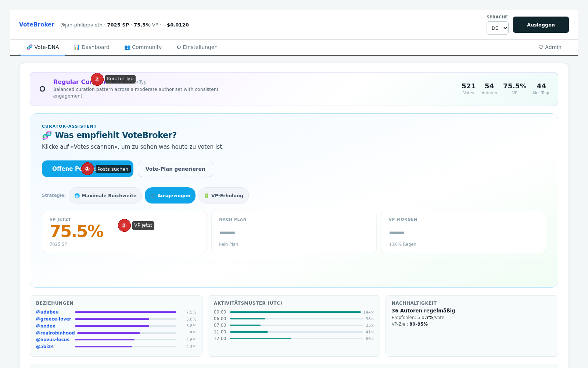The width and height of the screenshot is (588, 368).
Task: Click the VP MORGEN card
Action: pos(463,232)
